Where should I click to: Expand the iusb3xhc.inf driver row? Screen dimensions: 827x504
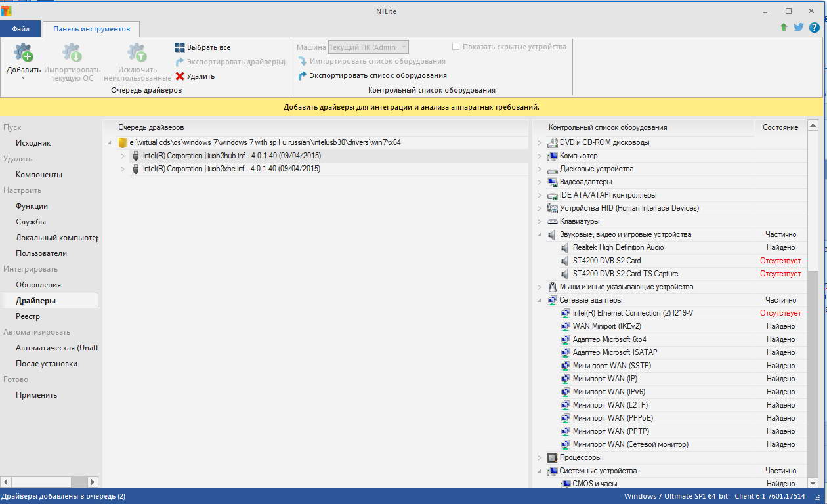(122, 169)
